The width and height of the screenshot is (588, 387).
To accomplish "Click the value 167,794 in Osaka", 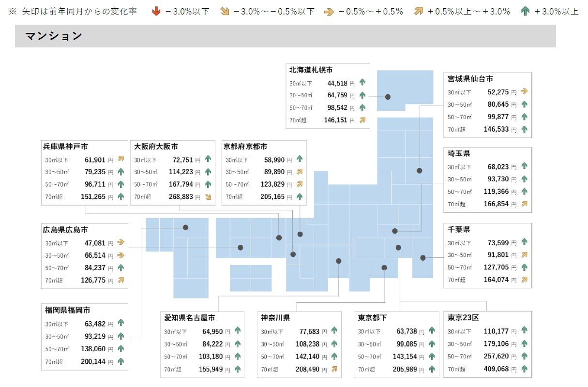I will [x=181, y=184].
